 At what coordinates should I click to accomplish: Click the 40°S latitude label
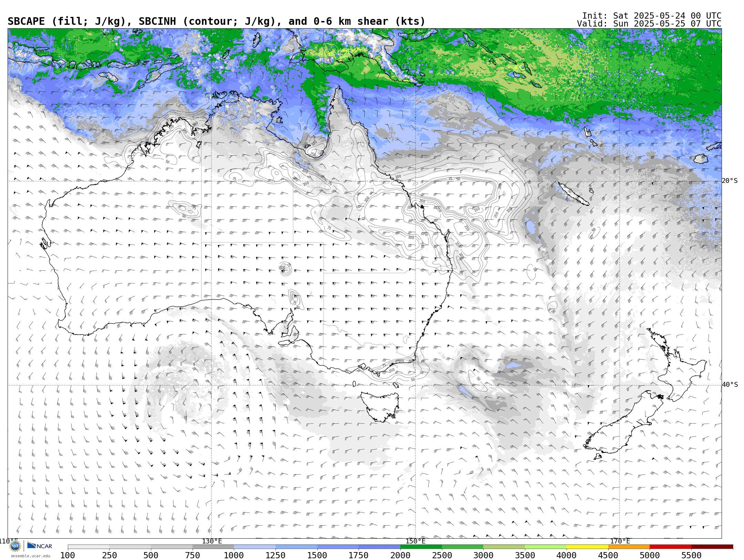730,385
